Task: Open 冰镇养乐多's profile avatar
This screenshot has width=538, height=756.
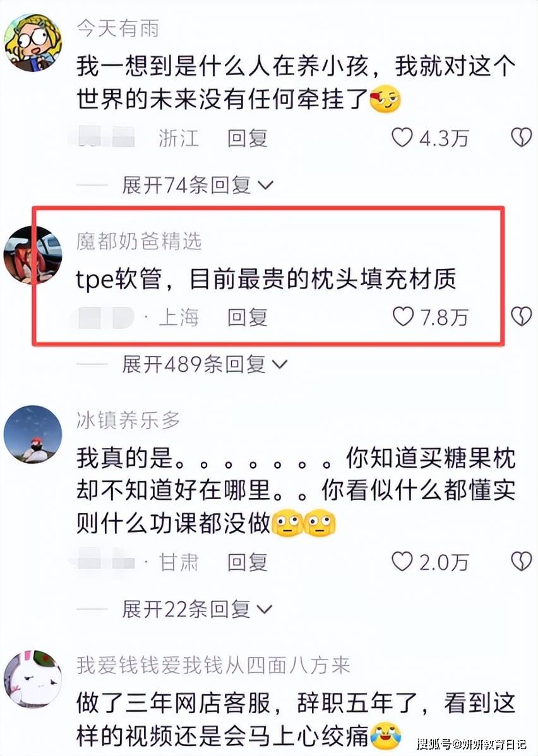Action: (x=33, y=434)
